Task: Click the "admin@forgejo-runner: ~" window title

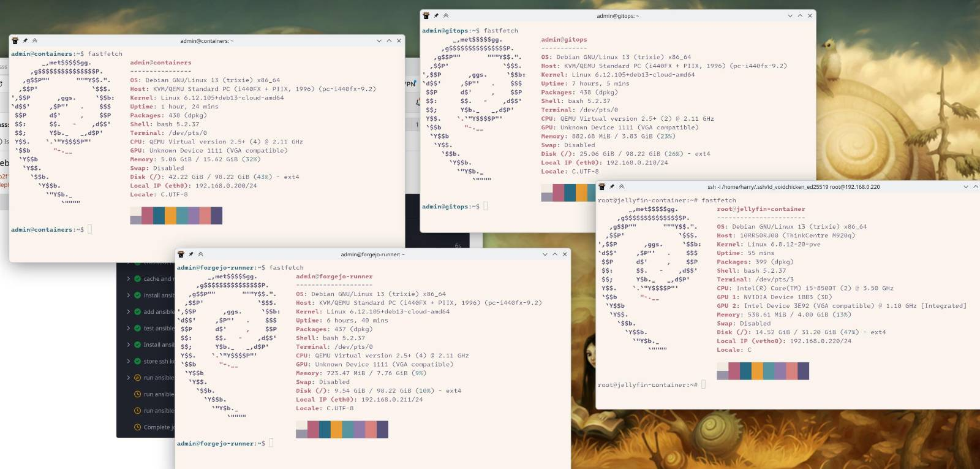Action: pyautogui.click(x=373, y=254)
